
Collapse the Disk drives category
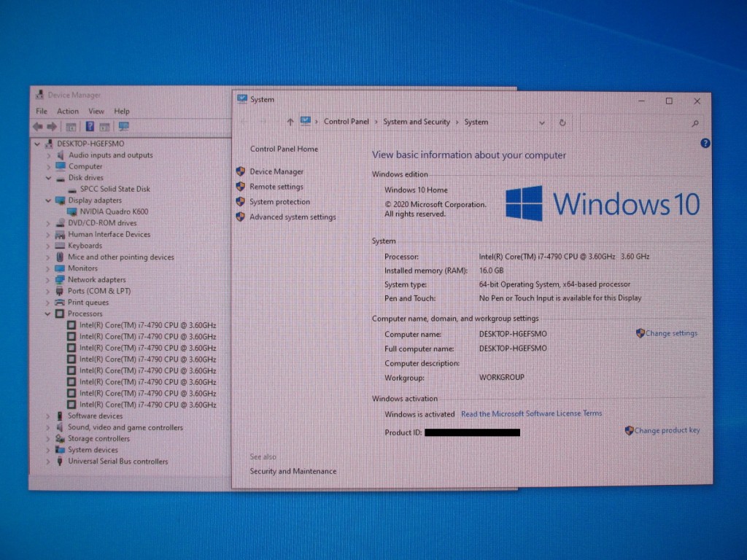click(x=48, y=178)
